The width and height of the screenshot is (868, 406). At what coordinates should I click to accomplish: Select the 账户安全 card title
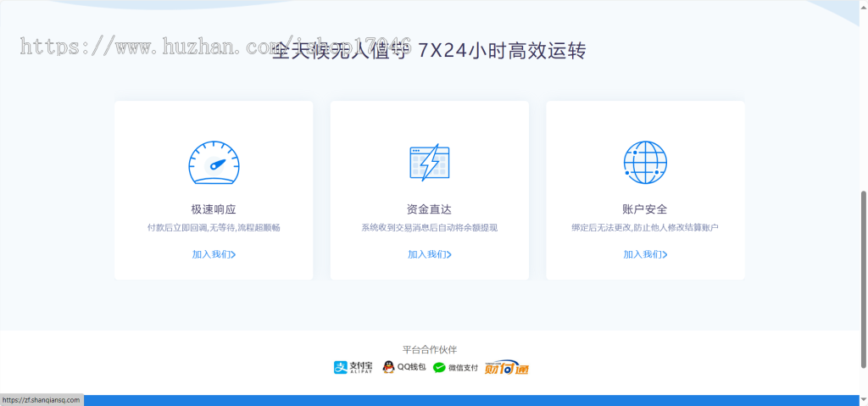pyautogui.click(x=645, y=209)
